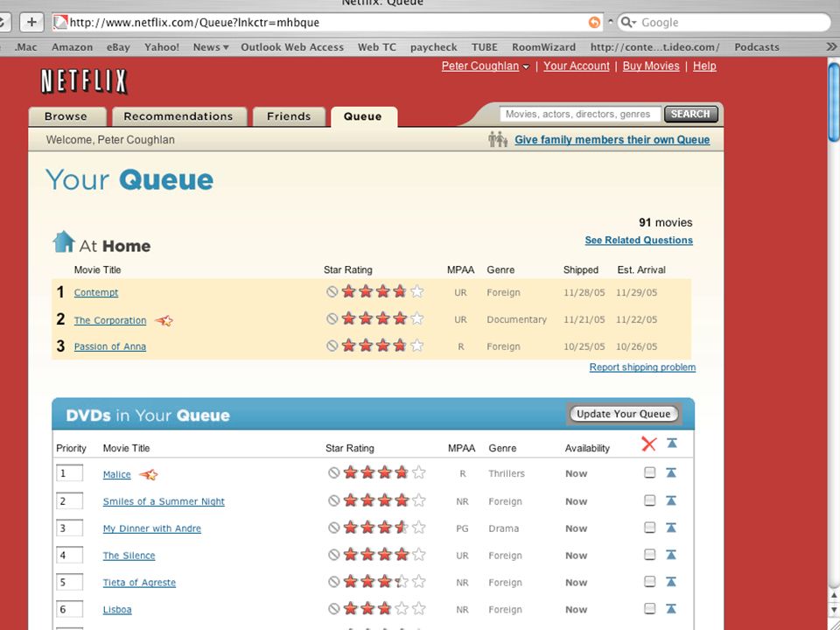Click the flame star icon beside The Corporation

164,320
